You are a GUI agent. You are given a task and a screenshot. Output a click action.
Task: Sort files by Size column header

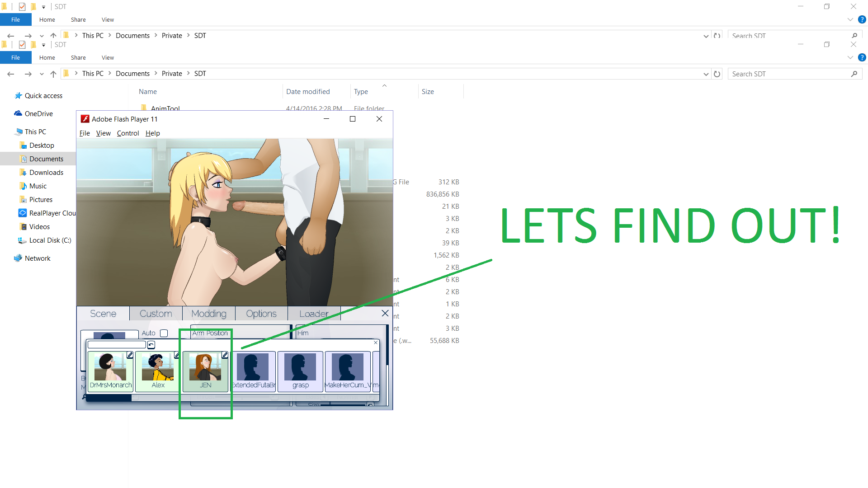coord(428,92)
